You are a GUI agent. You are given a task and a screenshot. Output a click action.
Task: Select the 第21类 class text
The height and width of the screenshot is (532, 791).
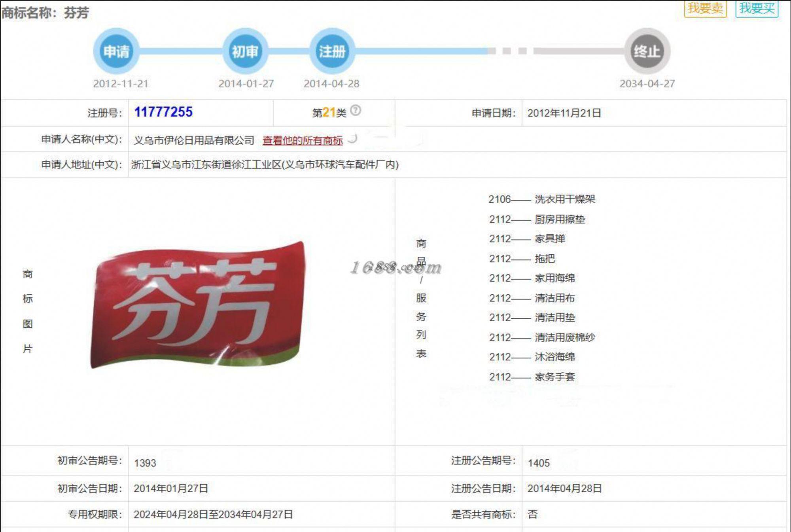tap(329, 113)
